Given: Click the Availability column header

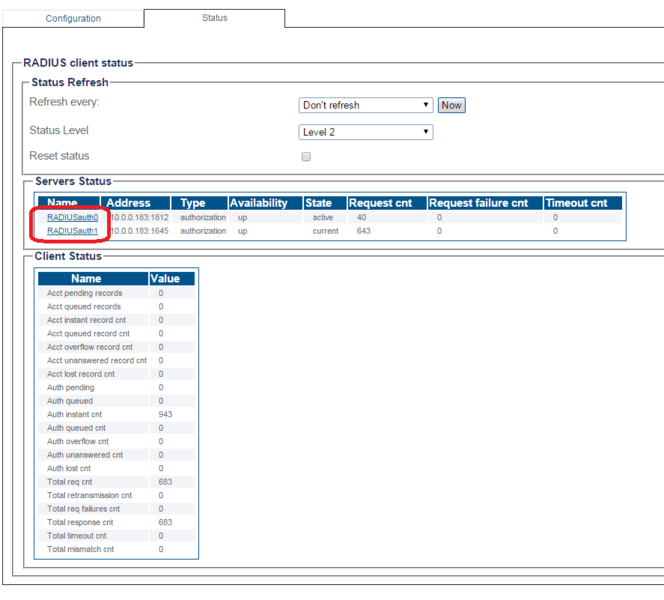Looking at the screenshot, I should [265, 203].
